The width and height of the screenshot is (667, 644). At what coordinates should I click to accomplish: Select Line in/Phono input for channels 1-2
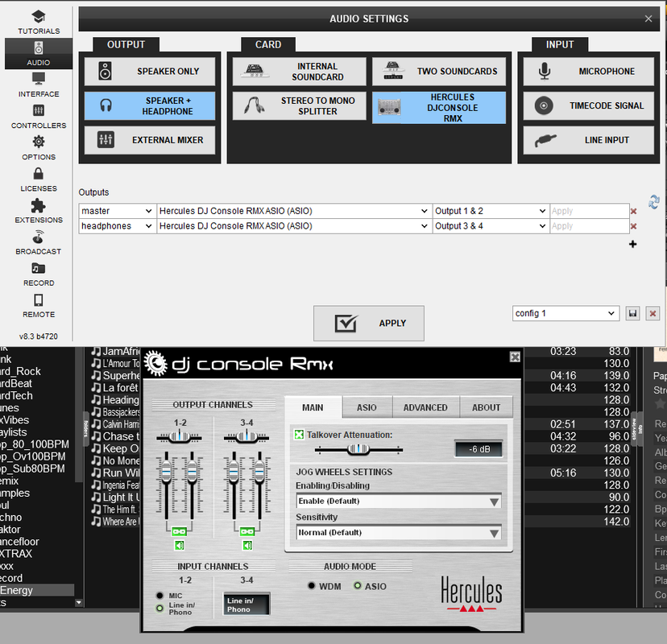(x=160, y=609)
